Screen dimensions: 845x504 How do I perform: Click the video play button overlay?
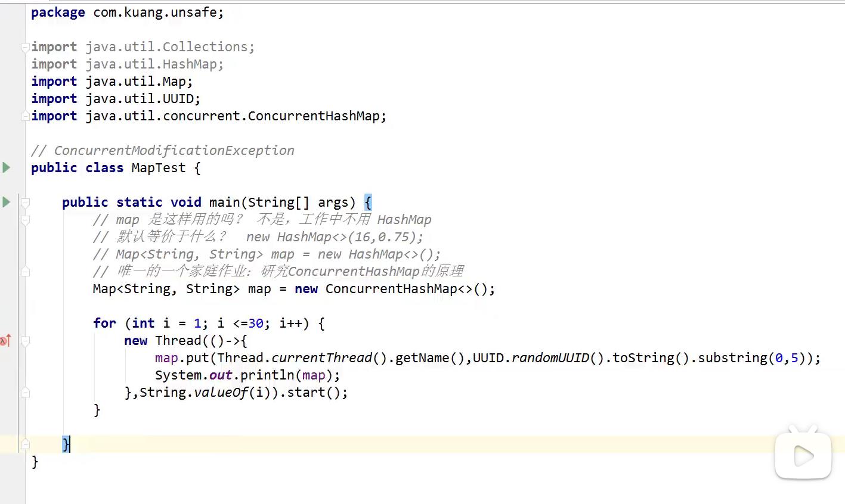click(x=803, y=456)
